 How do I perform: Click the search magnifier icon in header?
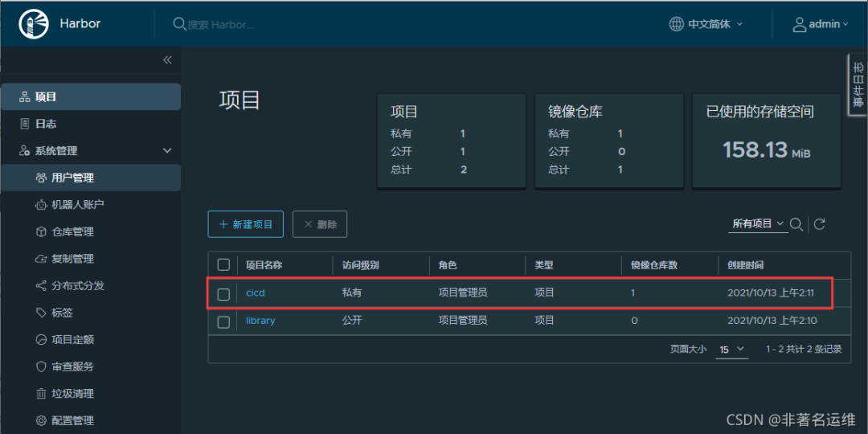pyautogui.click(x=178, y=24)
